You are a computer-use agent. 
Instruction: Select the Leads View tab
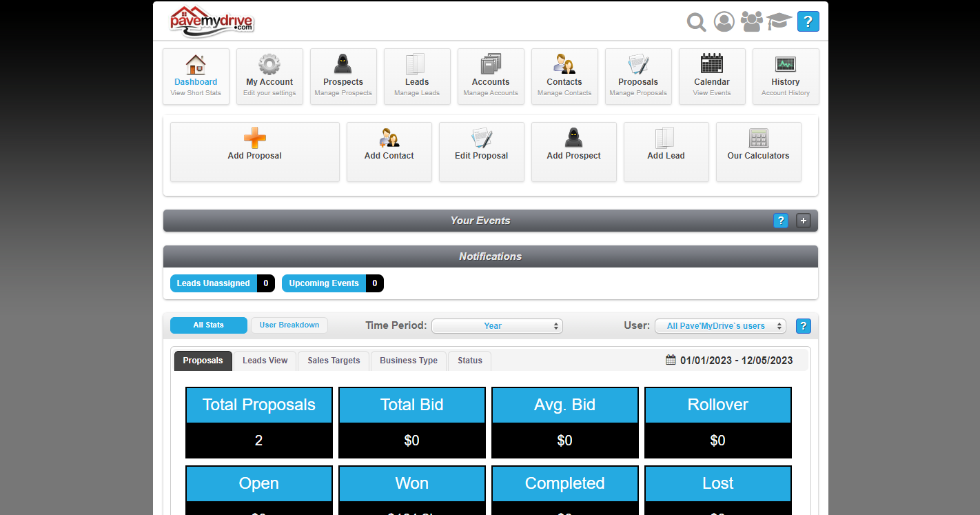point(265,361)
